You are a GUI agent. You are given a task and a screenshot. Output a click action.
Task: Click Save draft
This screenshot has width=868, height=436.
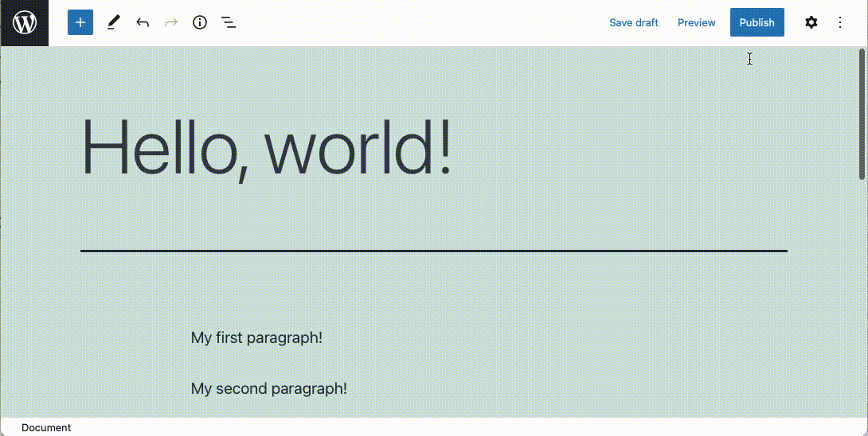click(x=634, y=23)
